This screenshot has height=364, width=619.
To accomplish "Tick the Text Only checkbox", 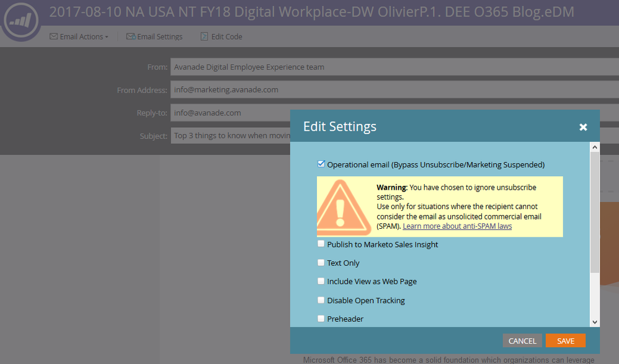I will [x=321, y=262].
